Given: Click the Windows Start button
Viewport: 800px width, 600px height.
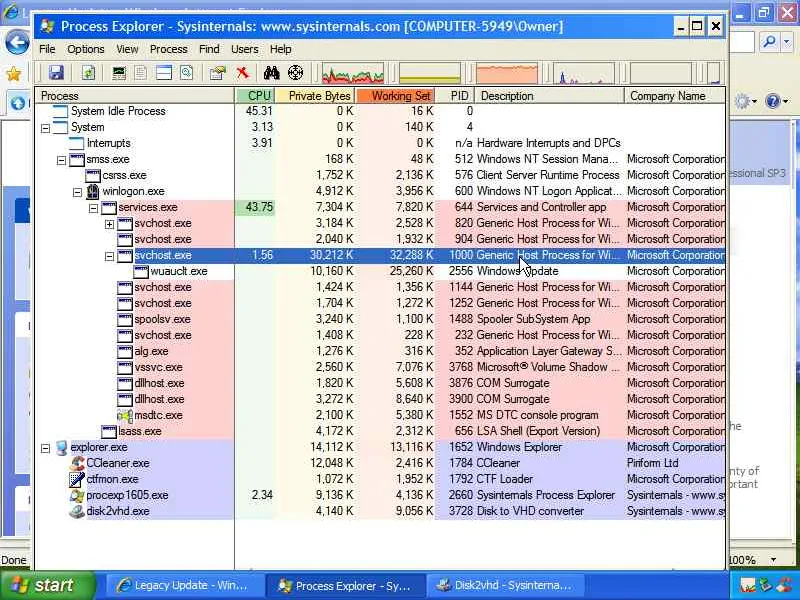Looking at the screenshot, I should point(48,585).
